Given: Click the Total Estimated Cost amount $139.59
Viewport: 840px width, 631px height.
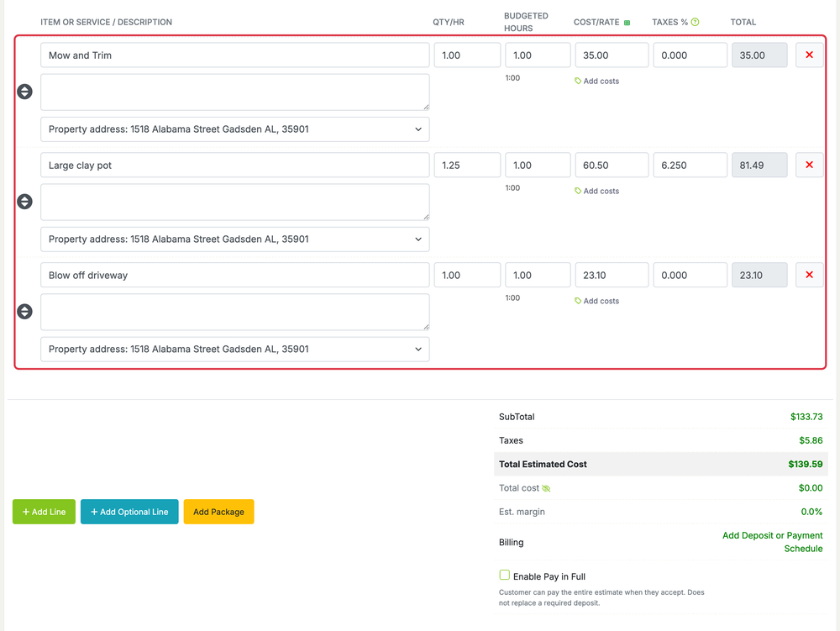Looking at the screenshot, I should 806,464.
